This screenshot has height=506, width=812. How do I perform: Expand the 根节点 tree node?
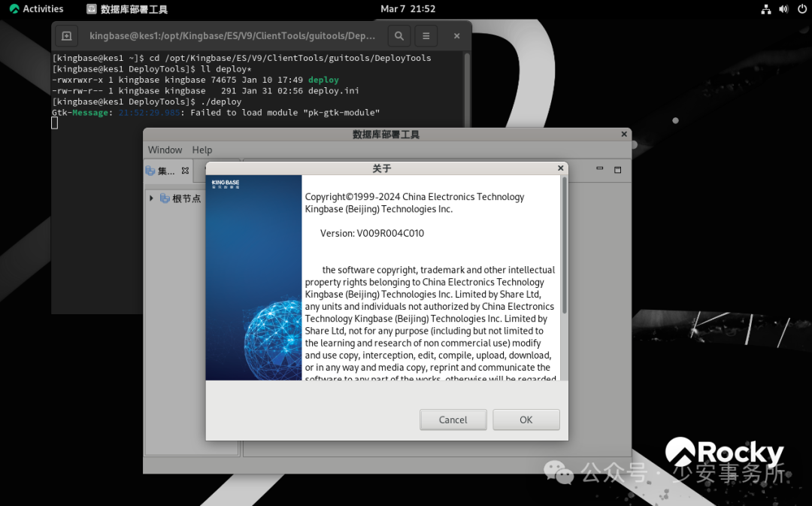point(151,198)
